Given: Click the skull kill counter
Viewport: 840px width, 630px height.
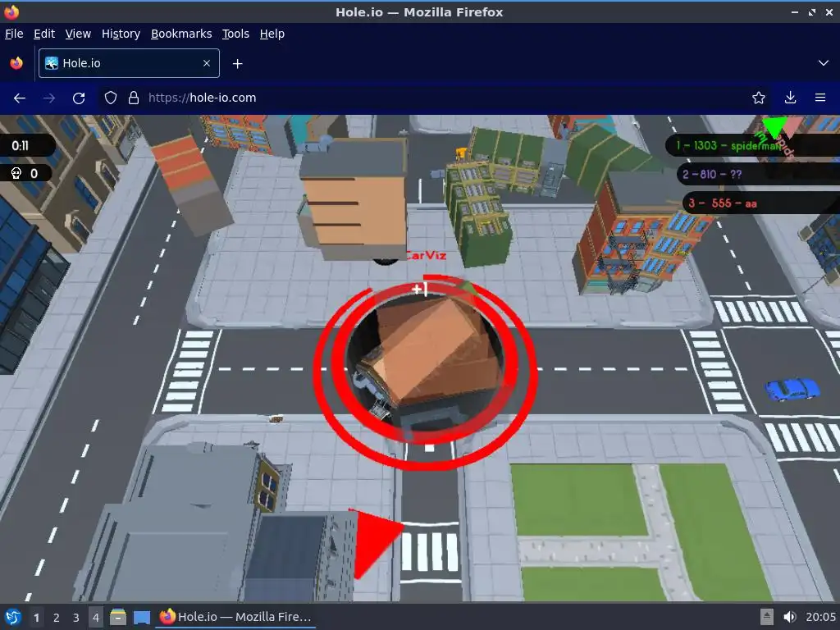Looking at the screenshot, I should point(25,174).
